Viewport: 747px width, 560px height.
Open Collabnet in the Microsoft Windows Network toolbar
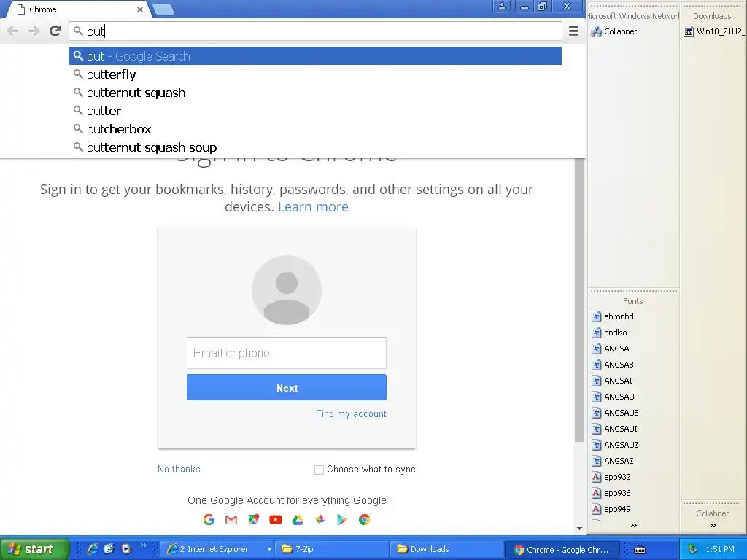614,31
